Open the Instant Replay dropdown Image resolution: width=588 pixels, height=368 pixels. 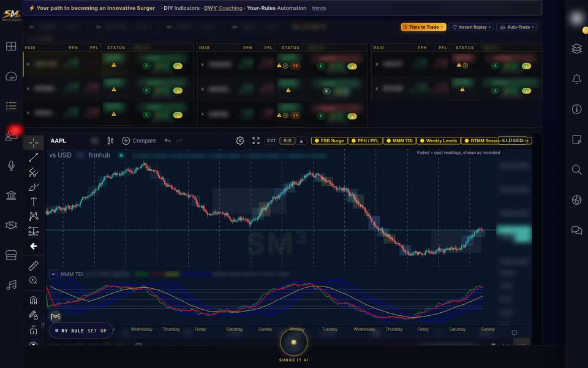[472, 27]
